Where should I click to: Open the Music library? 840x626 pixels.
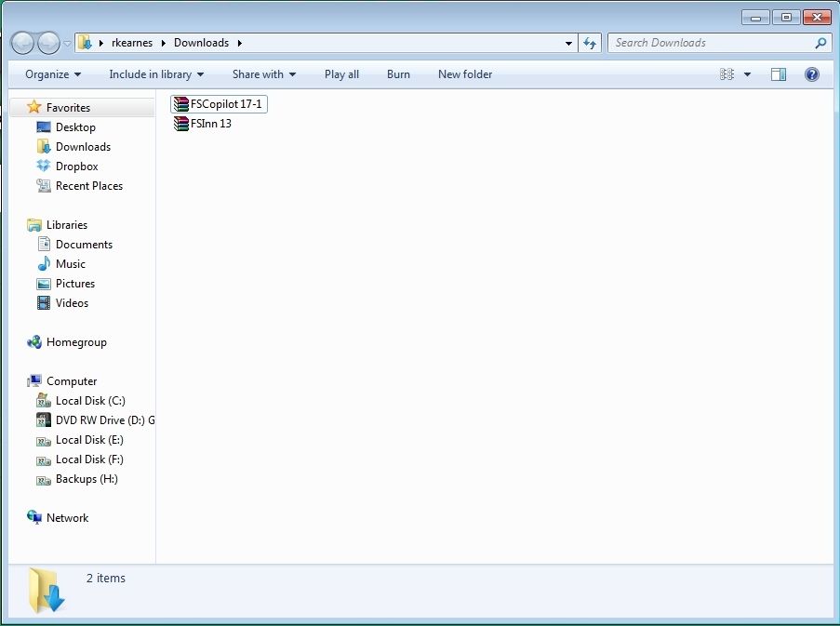pyautogui.click(x=70, y=264)
